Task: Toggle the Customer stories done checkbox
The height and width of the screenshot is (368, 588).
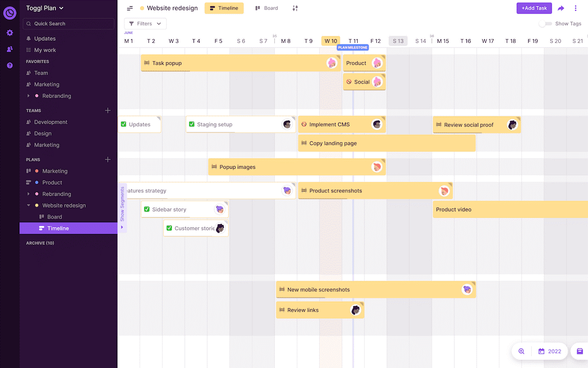Action: click(169, 228)
